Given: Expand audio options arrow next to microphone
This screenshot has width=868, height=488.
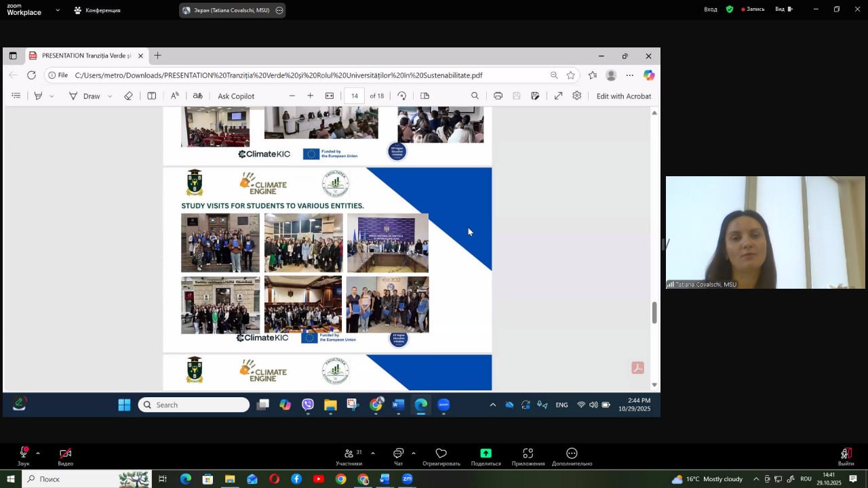Looking at the screenshot, I should pos(38,453).
